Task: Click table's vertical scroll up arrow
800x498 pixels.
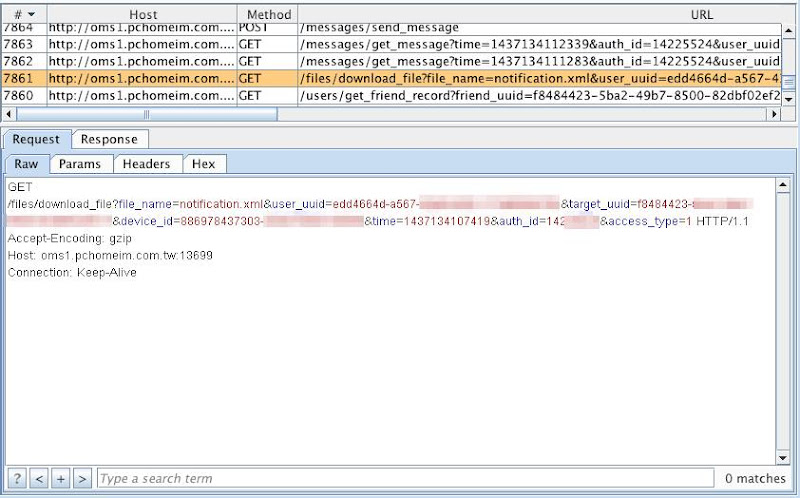Action: pyautogui.click(x=789, y=31)
